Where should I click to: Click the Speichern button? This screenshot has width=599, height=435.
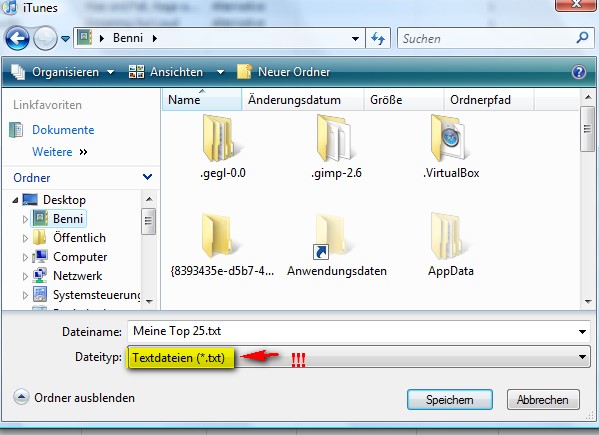coord(450,399)
